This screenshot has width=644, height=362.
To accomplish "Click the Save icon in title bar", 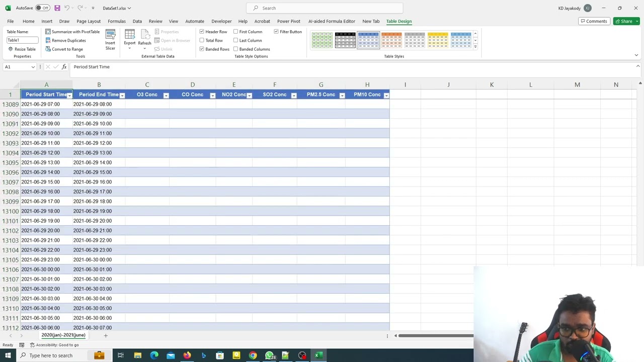I will pyautogui.click(x=57, y=8).
